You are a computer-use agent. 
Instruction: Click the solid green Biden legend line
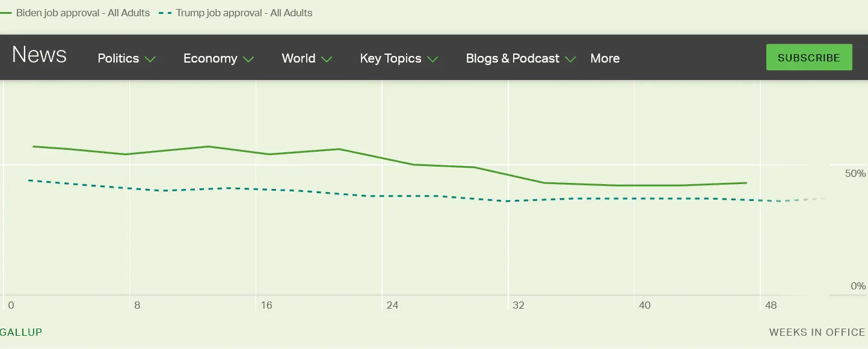(6, 13)
